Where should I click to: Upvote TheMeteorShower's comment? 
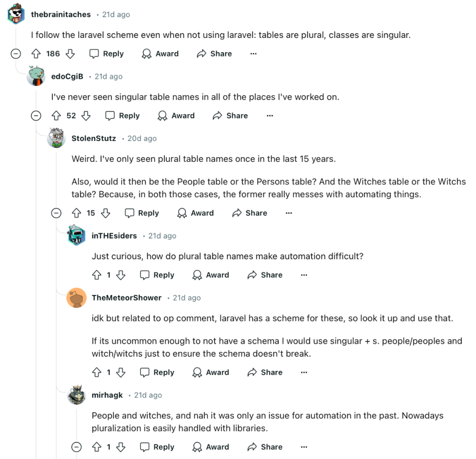[x=97, y=372]
